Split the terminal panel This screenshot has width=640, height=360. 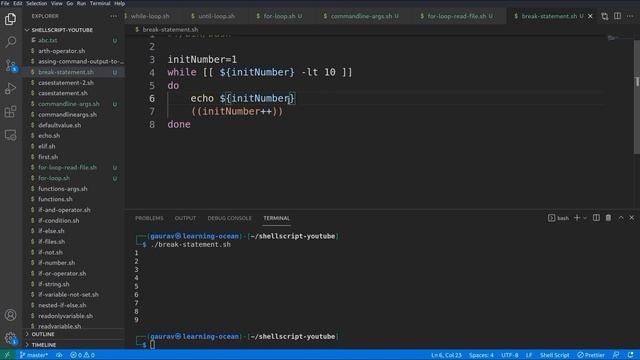pos(596,218)
